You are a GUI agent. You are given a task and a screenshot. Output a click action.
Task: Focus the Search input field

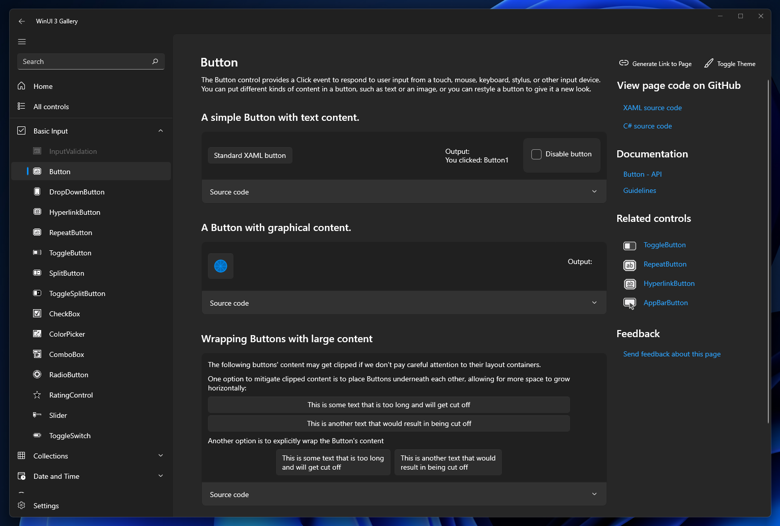click(x=91, y=61)
